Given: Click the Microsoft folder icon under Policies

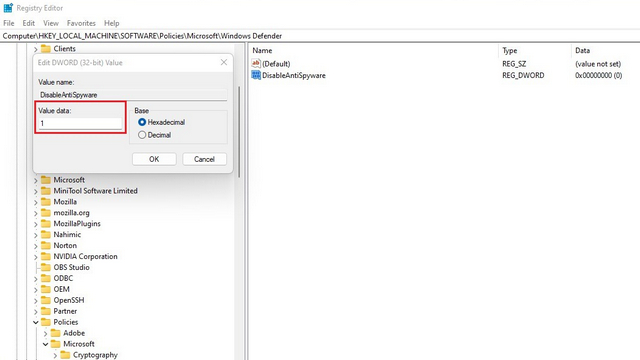Looking at the screenshot, I should click(x=56, y=344).
